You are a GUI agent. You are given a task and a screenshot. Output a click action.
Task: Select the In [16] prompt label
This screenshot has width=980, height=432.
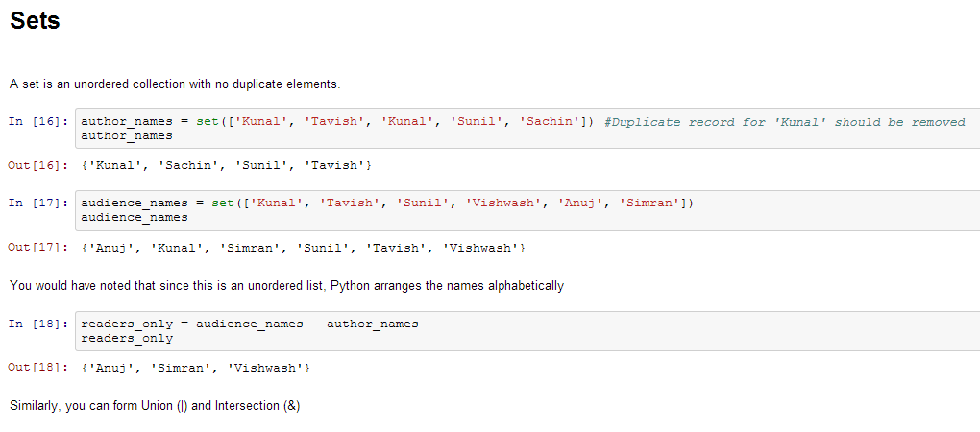coord(37,122)
